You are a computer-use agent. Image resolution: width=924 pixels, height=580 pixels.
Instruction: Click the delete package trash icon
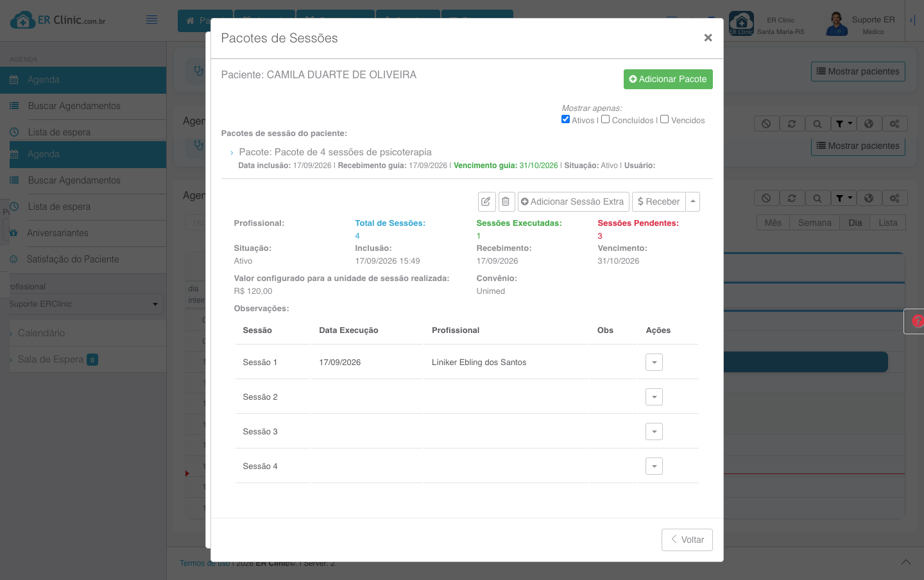[506, 201]
